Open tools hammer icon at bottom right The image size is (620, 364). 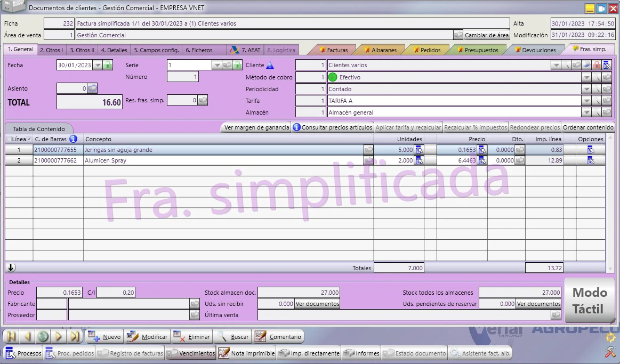(610, 352)
